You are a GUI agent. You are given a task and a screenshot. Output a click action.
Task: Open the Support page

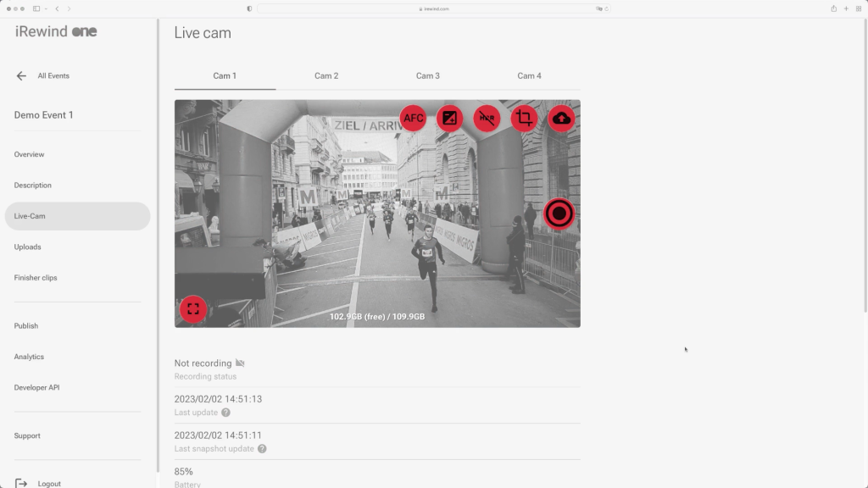[27, 436]
